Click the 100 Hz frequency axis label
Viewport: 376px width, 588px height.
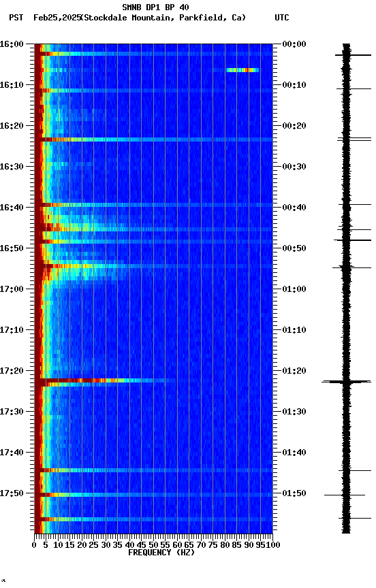274,545
